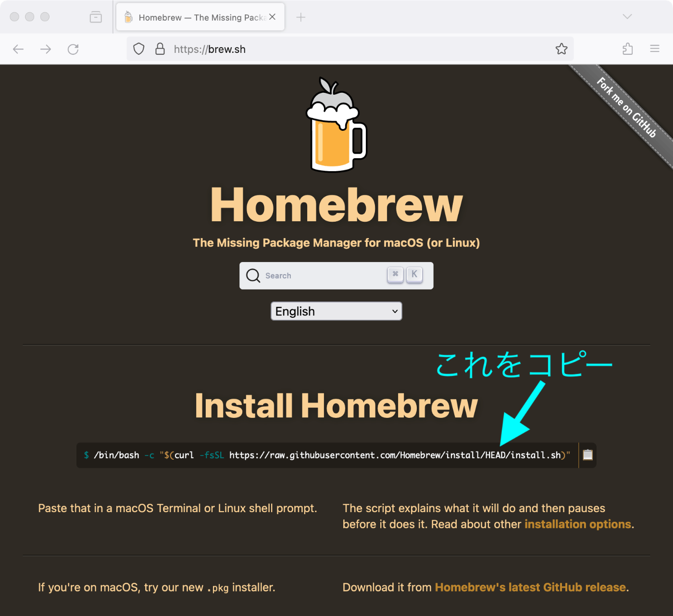Follow the installation options link
The height and width of the screenshot is (616, 673).
pos(578,524)
